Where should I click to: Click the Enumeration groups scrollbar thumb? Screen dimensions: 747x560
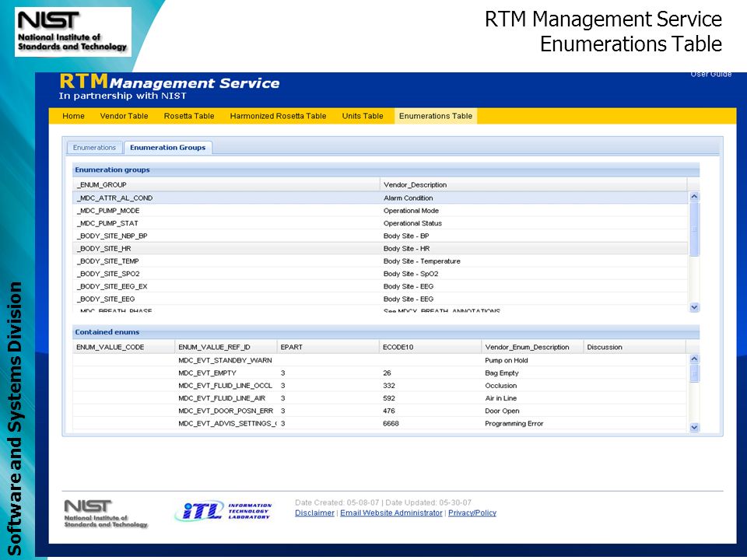click(x=694, y=229)
